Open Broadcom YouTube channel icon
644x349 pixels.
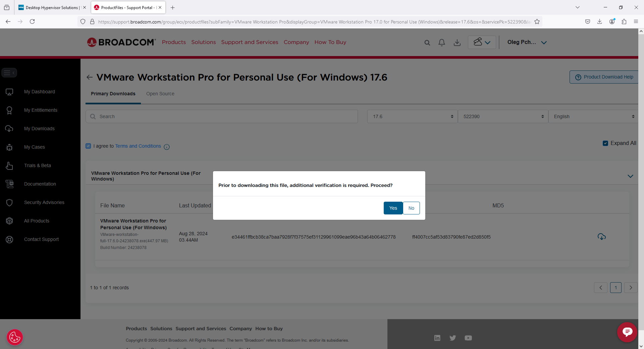tap(468, 338)
